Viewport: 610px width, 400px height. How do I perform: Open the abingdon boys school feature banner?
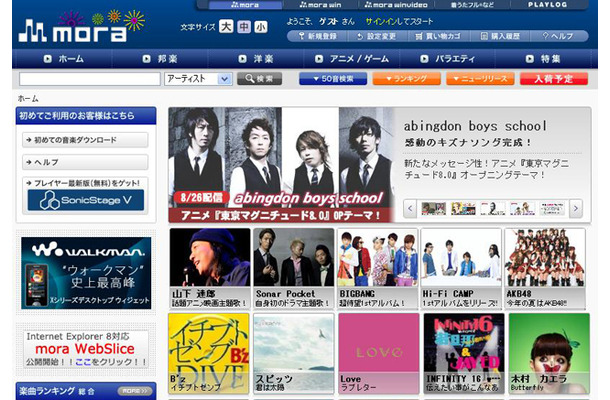click(282, 165)
